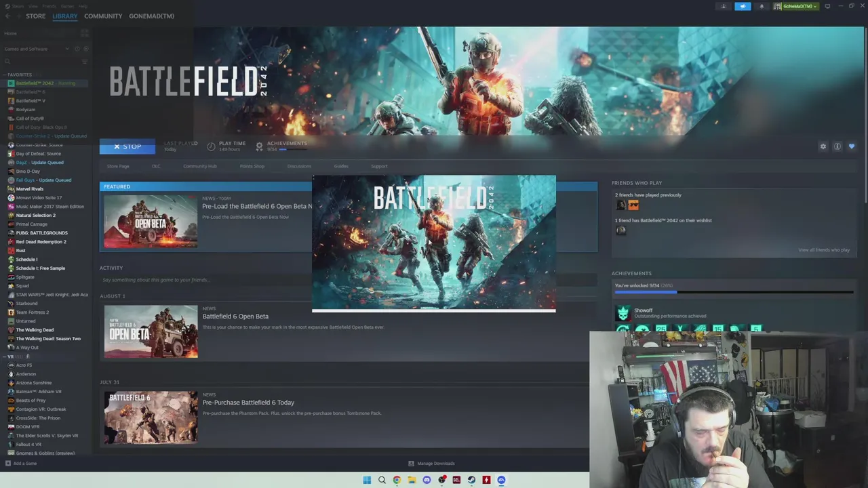868x488 pixels.
Task: Click the recent clock filter icon
Action: click(77, 49)
